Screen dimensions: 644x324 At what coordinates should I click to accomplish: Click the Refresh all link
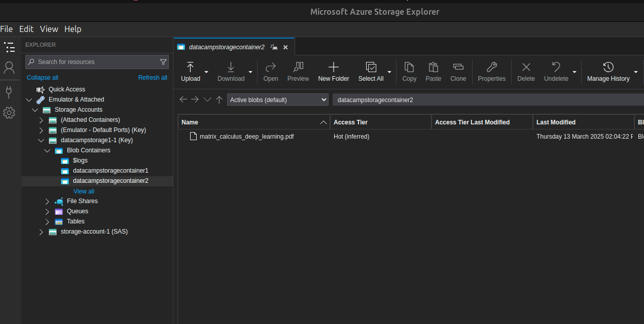coord(153,78)
